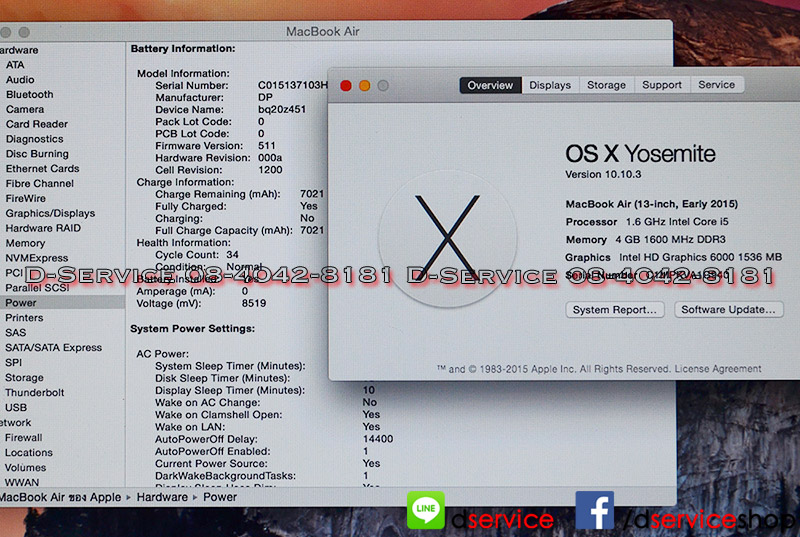Click the Software Update… button
Viewport: 800px width, 537px height.
click(x=728, y=310)
